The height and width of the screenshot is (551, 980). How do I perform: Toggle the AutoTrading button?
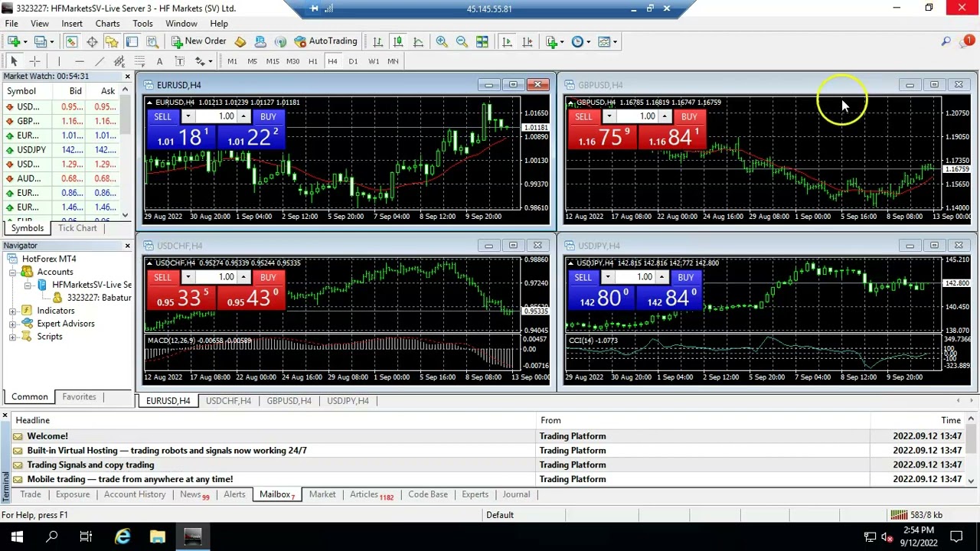click(x=325, y=41)
